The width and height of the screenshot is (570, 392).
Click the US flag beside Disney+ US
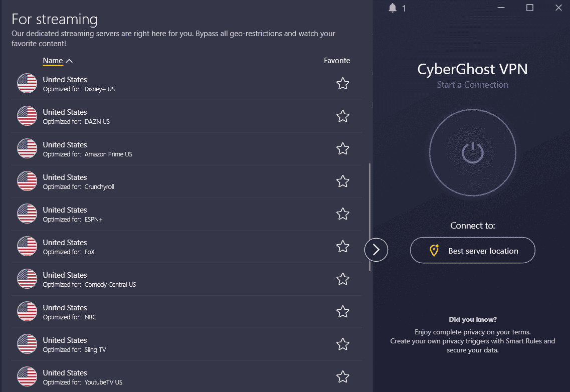tap(27, 83)
